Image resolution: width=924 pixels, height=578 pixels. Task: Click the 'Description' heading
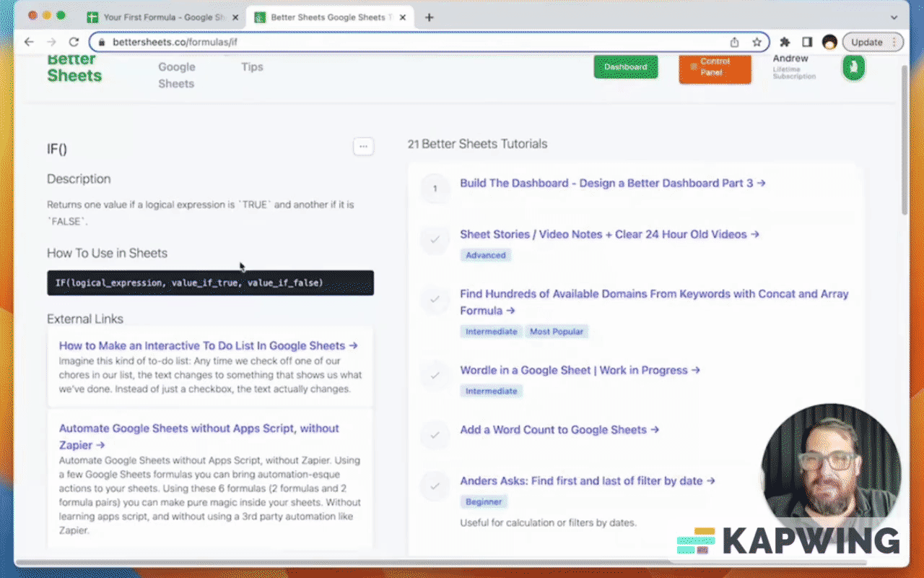79,178
